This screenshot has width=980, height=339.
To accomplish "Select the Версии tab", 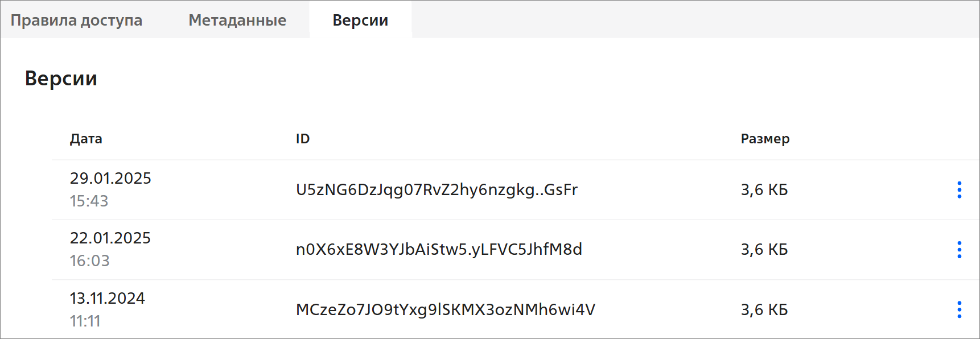I will 360,20.
